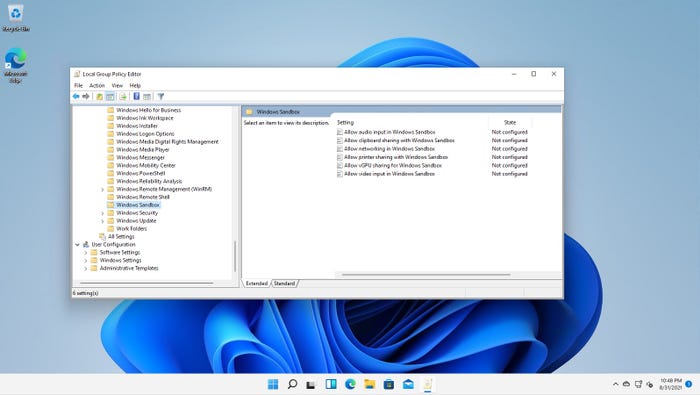Image resolution: width=700 pixels, height=395 pixels.
Task: Open the Widgets taskbar icon
Action: pyautogui.click(x=331, y=384)
